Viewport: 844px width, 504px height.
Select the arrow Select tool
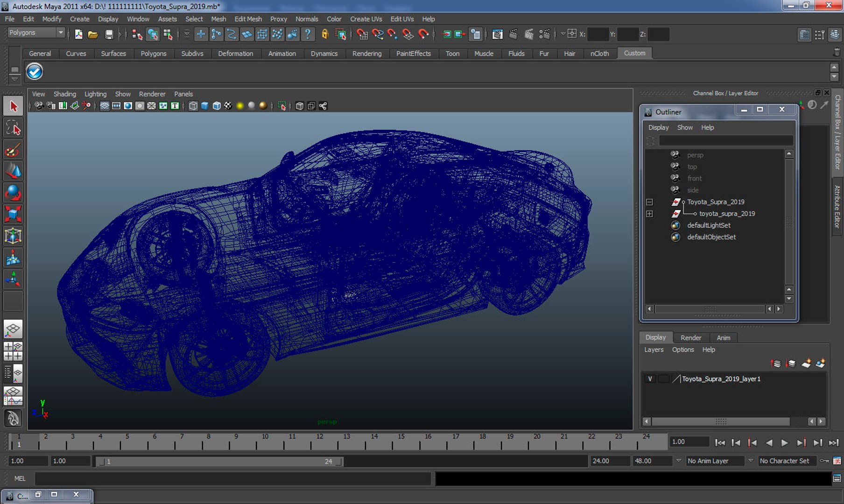pos(13,106)
